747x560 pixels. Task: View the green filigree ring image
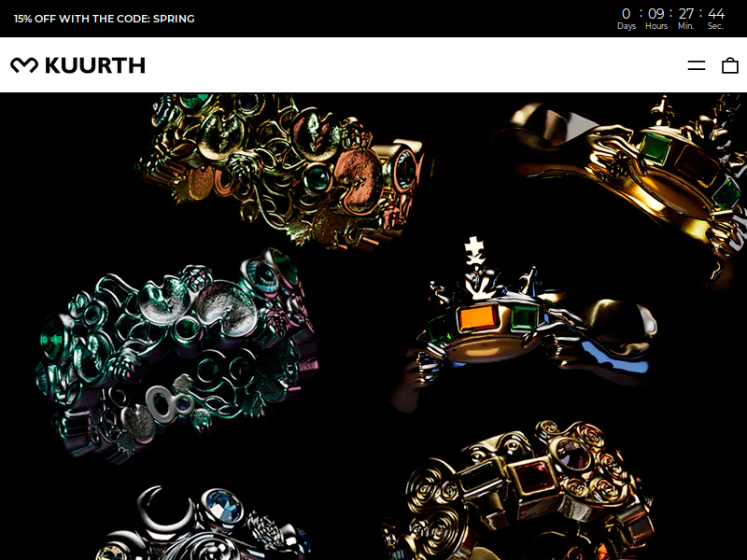point(176,355)
